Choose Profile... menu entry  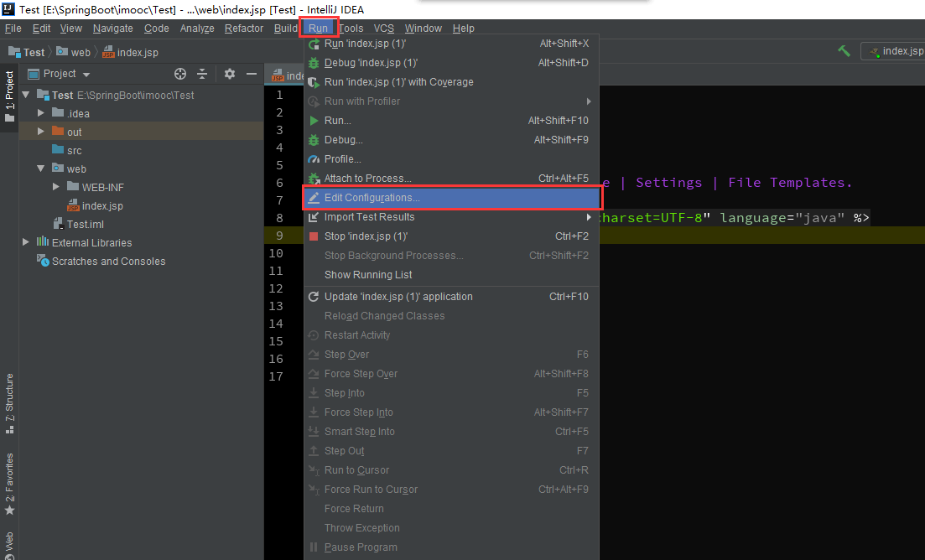(x=452, y=159)
